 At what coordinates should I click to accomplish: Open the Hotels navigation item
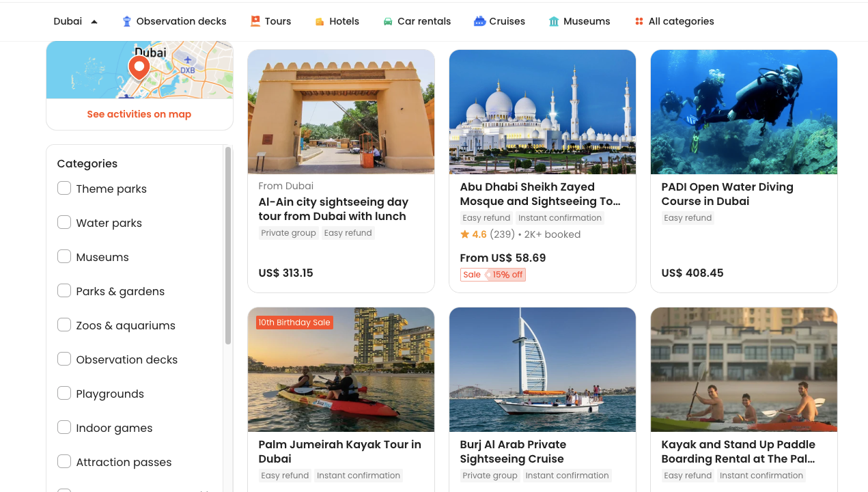337,21
